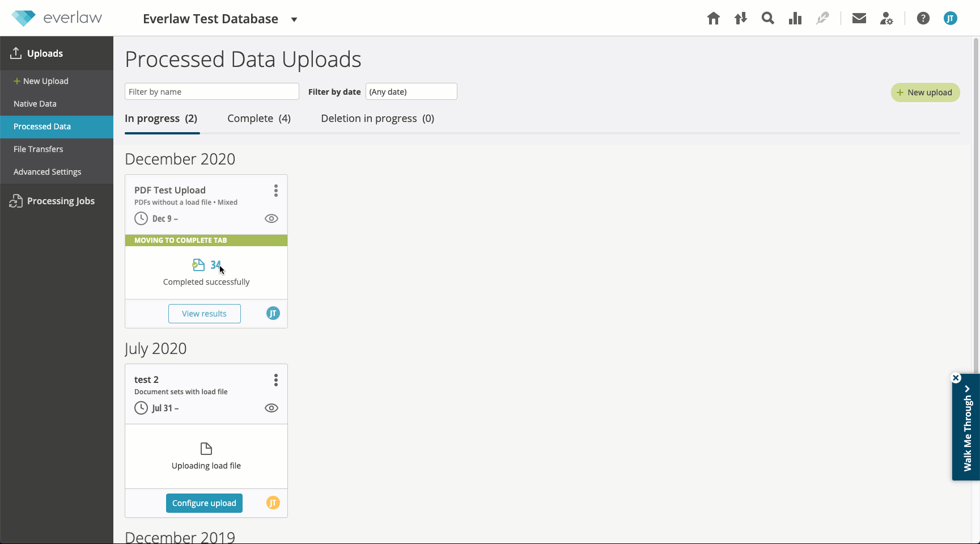Open the JT user avatar menu
Image resolution: width=980 pixels, height=544 pixels.
(951, 19)
